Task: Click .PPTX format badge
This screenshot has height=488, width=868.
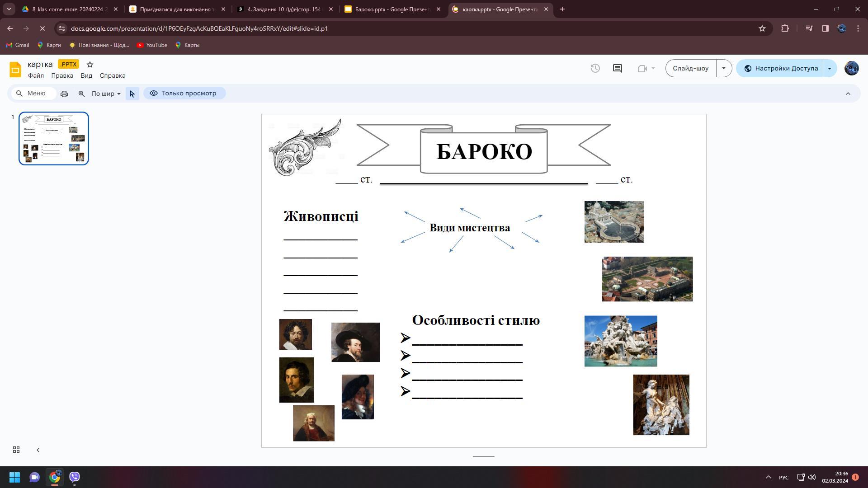Action: coord(68,64)
